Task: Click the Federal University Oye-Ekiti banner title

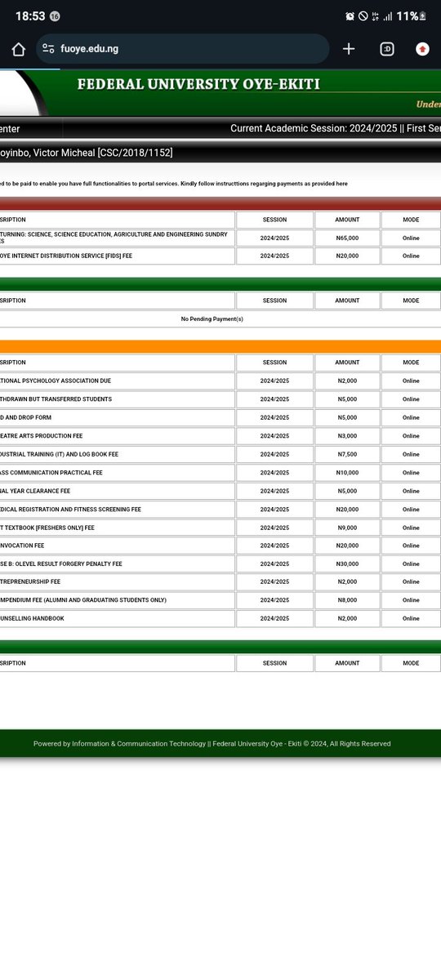Action: [198, 84]
